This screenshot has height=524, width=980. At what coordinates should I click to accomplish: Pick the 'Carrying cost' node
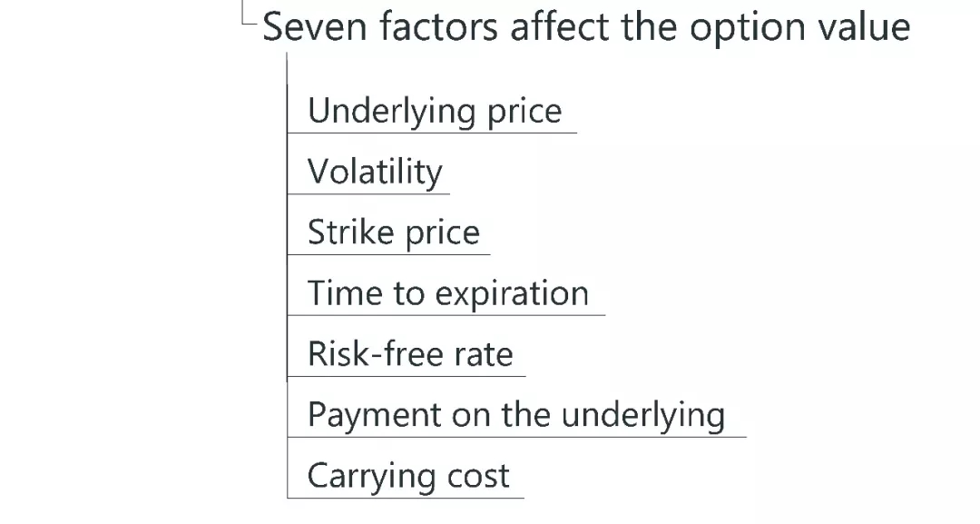[408, 476]
